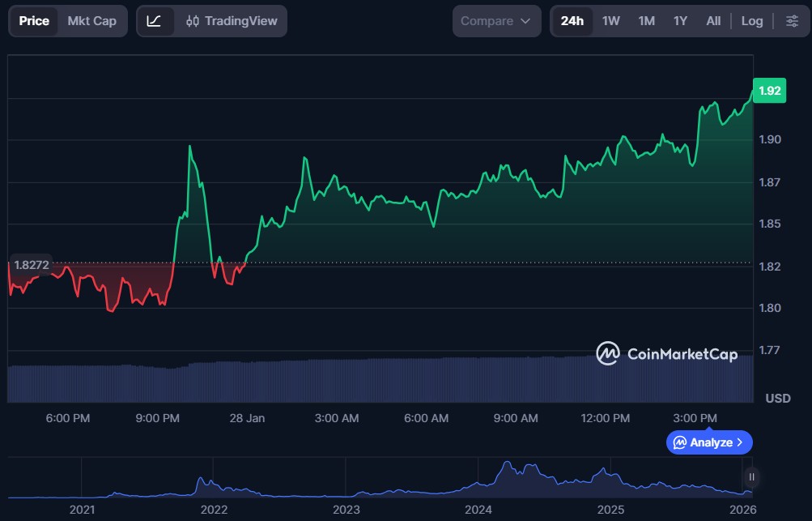Click the Analyze button's sparkle icon
The image size is (812, 521).
click(x=680, y=442)
